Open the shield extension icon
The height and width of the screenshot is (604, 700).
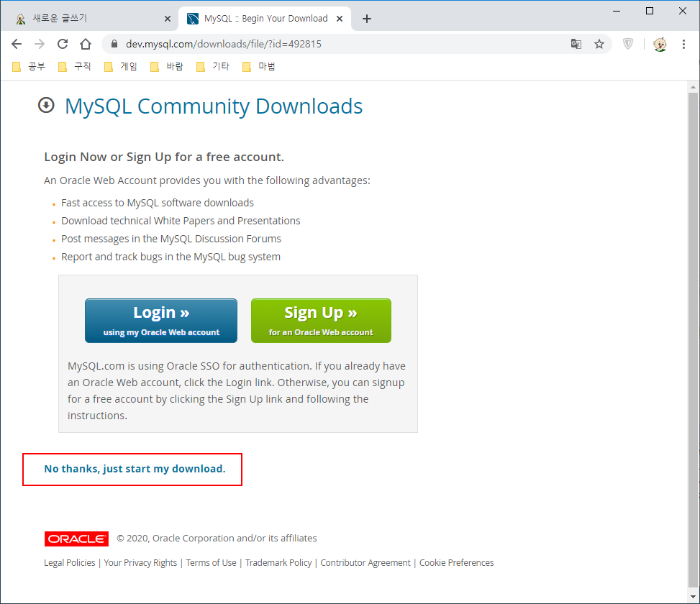point(627,44)
